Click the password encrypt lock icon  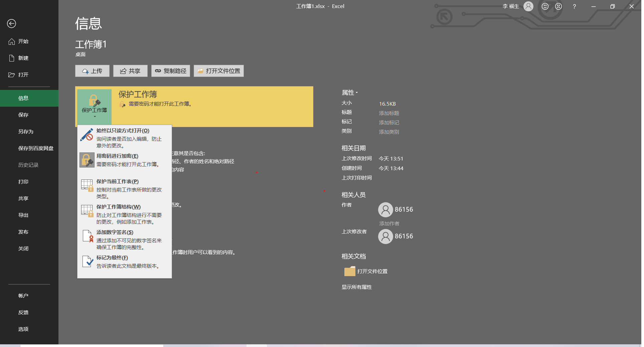point(87,160)
